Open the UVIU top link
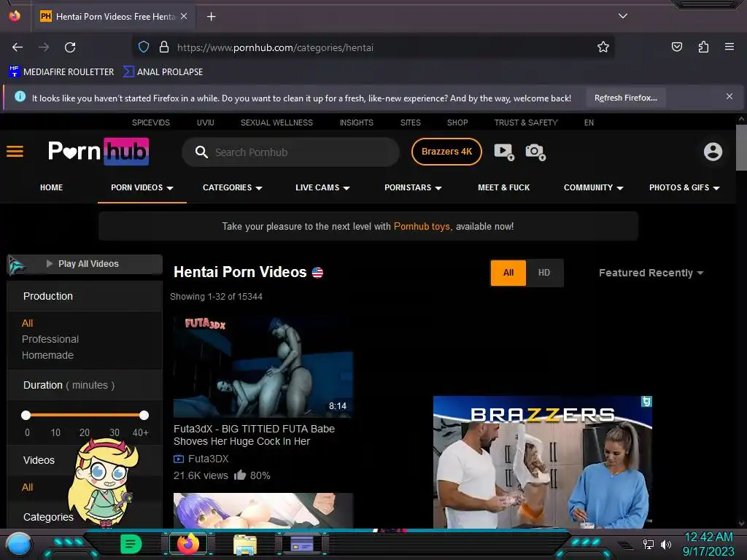 [x=205, y=122]
